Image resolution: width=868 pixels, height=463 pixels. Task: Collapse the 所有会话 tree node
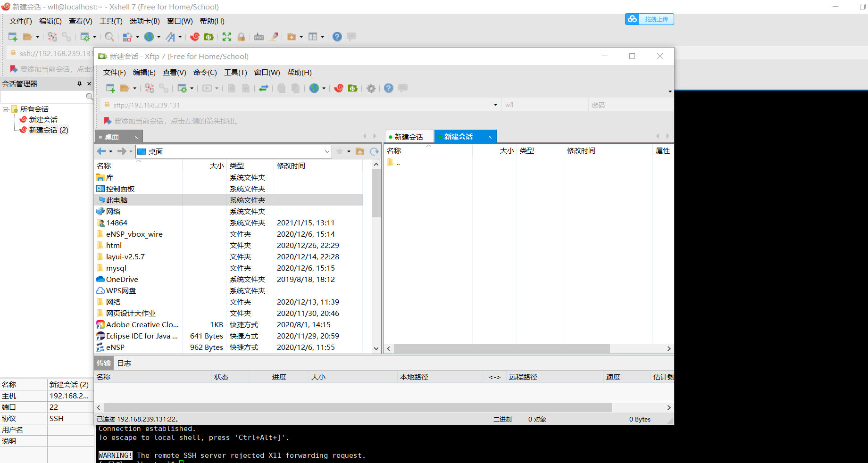pyautogui.click(x=6, y=109)
